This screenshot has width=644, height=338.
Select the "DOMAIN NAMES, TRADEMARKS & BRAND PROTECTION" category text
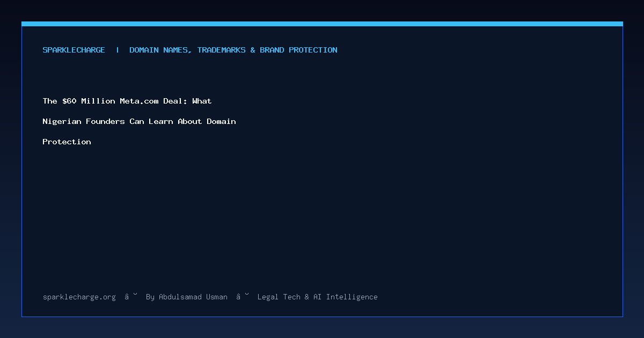233,50
